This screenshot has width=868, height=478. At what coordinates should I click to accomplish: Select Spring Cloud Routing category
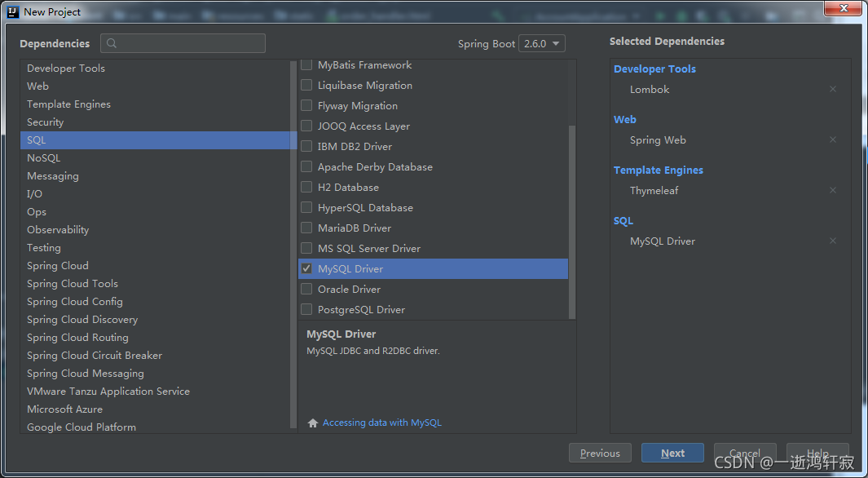click(x=156, y=338)
